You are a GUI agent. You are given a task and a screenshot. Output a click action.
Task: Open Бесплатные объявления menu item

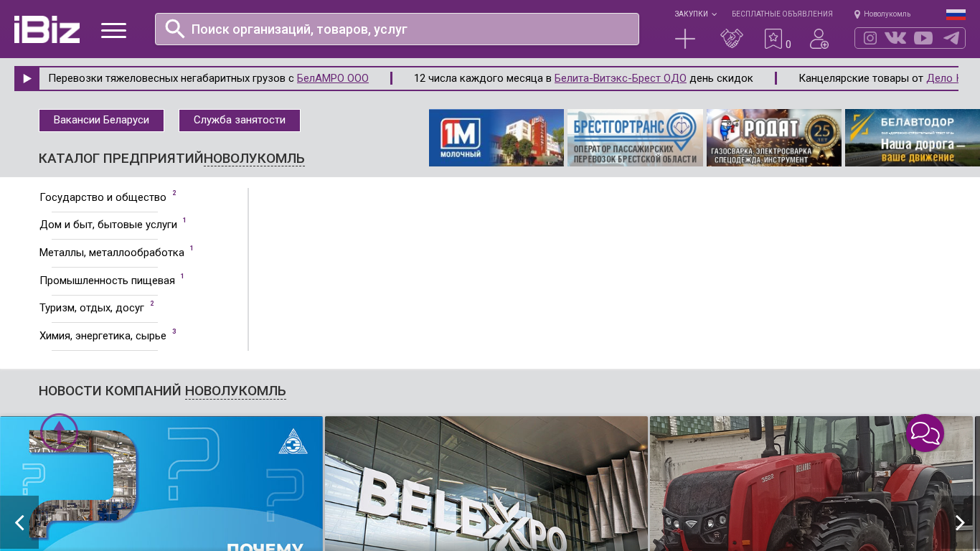coord(782,14)
